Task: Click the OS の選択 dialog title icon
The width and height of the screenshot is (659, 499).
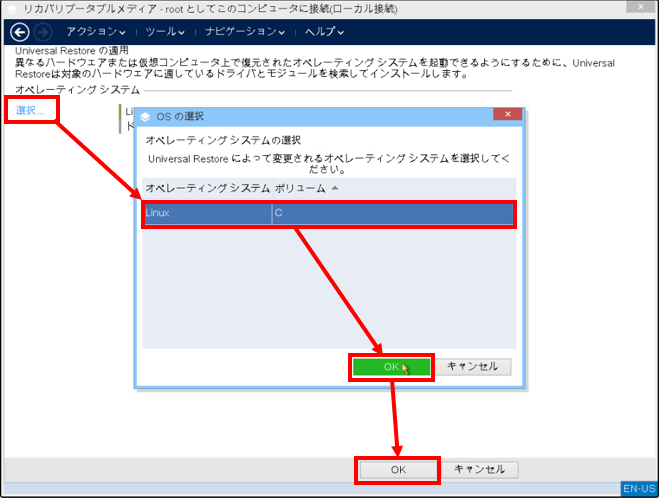Action: tap(145, 117)
